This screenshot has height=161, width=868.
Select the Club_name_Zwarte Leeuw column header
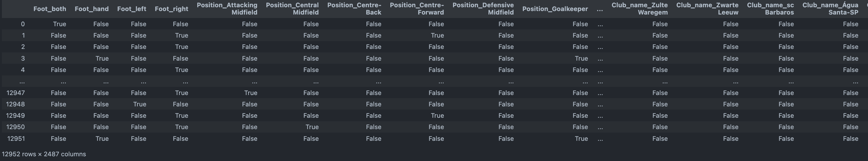(707, 9)
